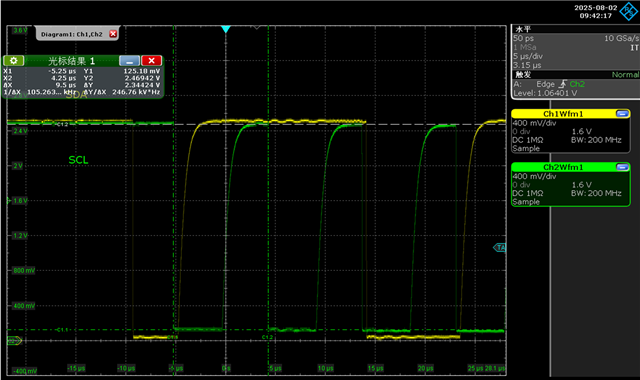640x380 pixels.
Task: Select the Diagram1: Ch1,Ch2 tab
Action: coord(72,34)
